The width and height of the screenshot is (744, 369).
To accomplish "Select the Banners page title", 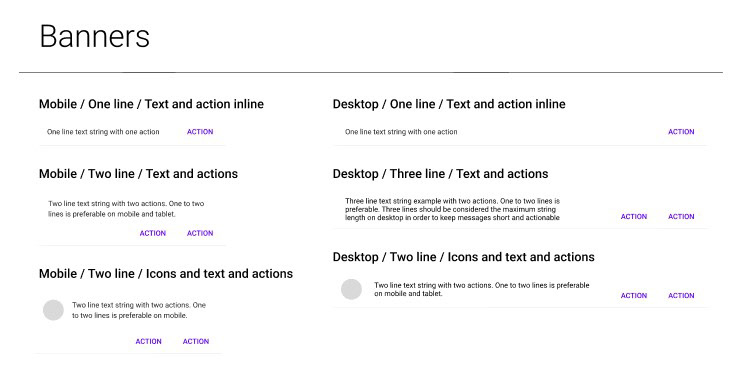I will [x=94, y=36].
